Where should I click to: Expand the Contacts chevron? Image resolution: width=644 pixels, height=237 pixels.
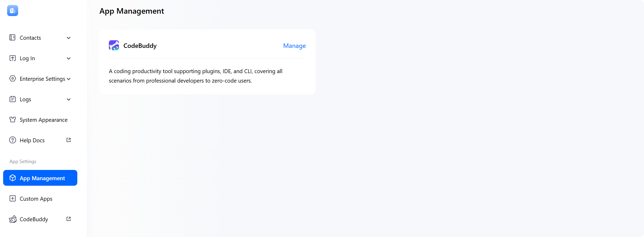click(69, 38)
